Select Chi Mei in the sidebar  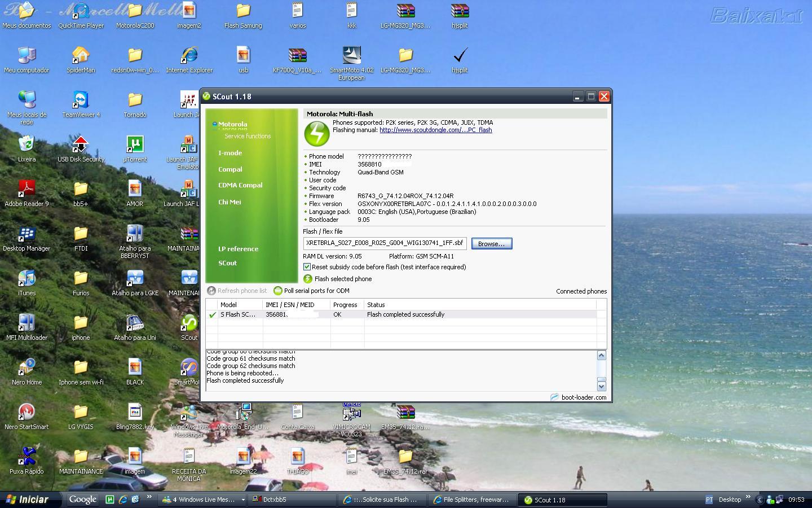coord(230,202)
